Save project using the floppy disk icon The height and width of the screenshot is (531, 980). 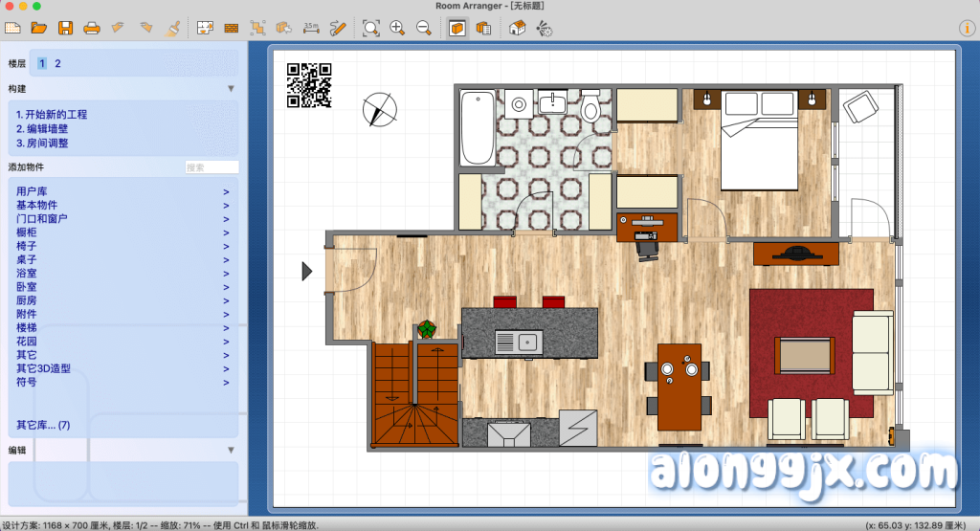(65, 28)
